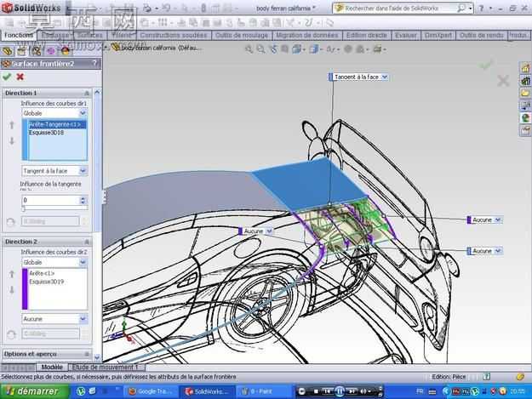This screenshot has width=532, height=399.
Task: Switch to the Outils de rendu tab
Action: click(x=481, y=35)
